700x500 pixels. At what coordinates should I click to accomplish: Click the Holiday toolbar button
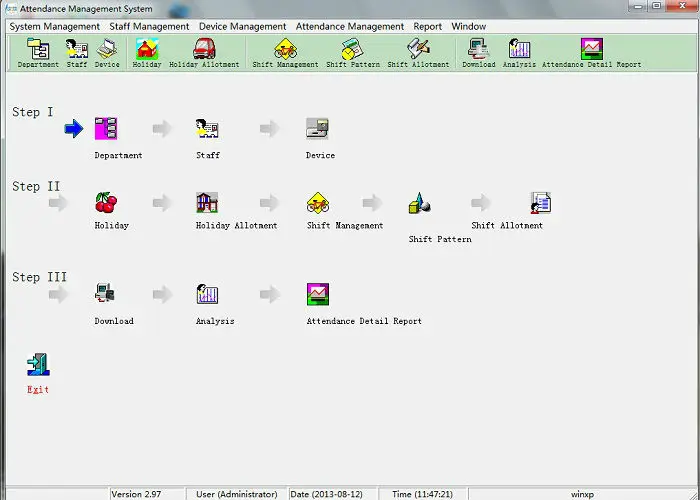pyautogui.click(x=147, y=52)
